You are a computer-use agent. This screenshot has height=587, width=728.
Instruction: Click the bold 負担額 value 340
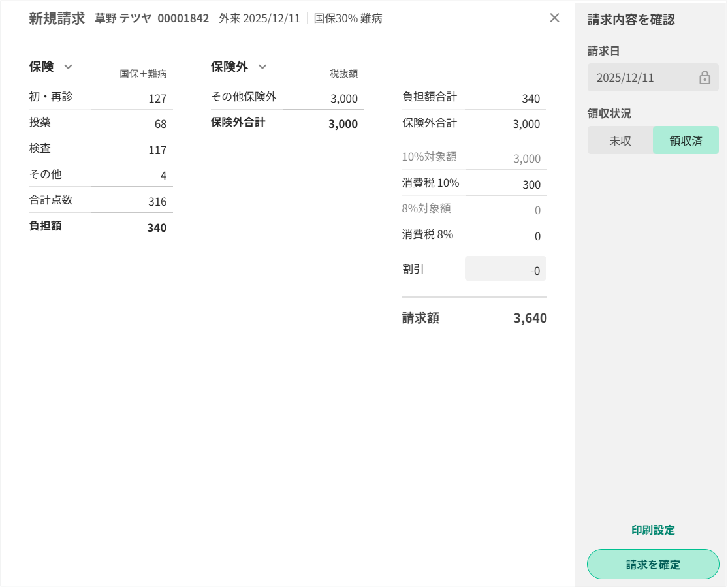(157, 228)
